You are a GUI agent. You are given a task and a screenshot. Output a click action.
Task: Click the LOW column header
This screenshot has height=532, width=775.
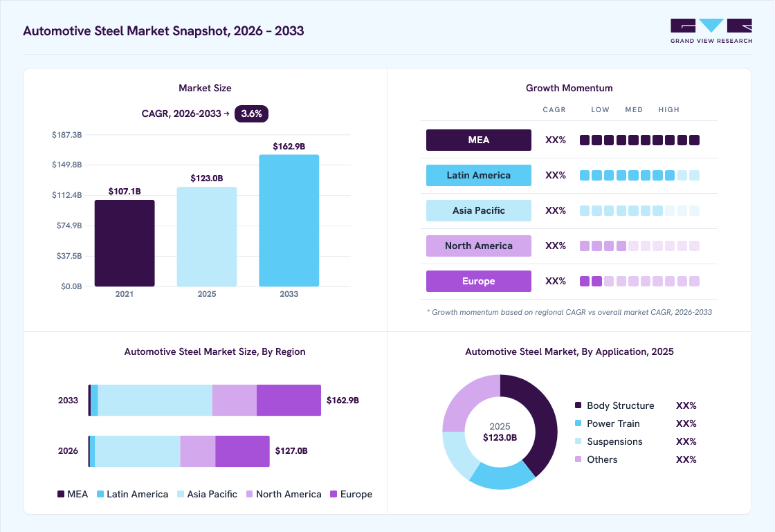tap(600, 110)
